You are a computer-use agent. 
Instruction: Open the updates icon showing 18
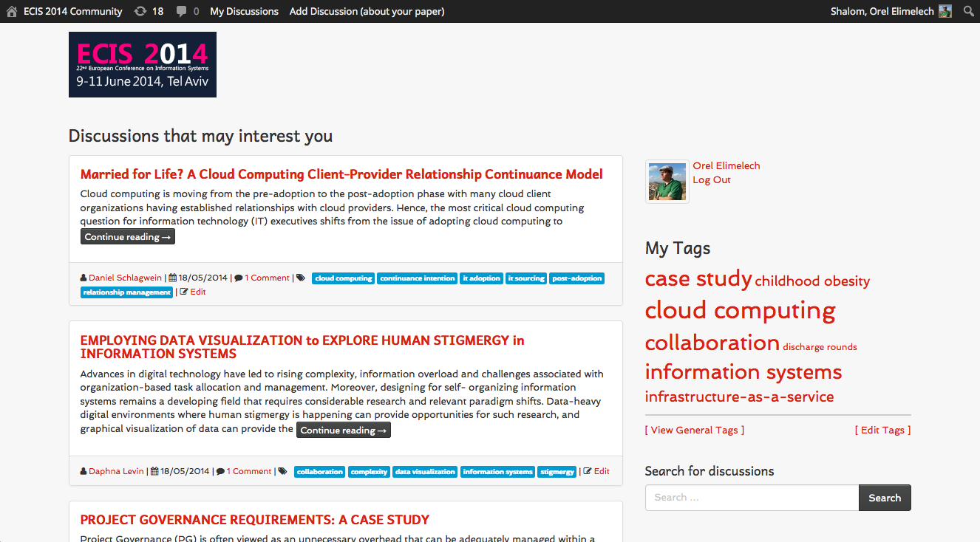coord(149,11)
